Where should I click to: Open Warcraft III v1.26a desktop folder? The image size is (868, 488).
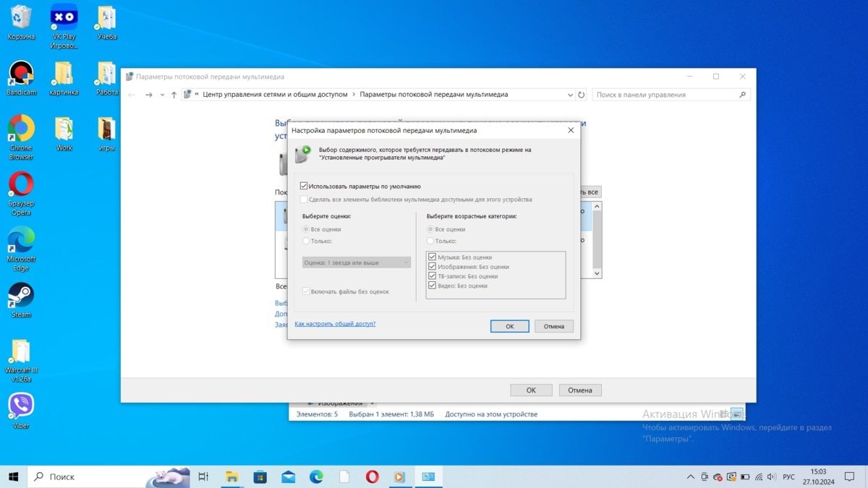21,361
